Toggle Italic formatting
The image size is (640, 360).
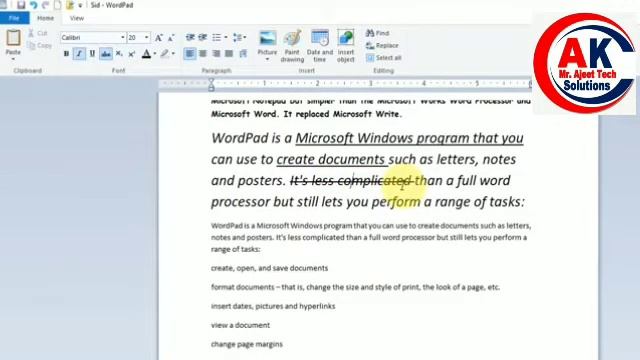pos(79,53)
